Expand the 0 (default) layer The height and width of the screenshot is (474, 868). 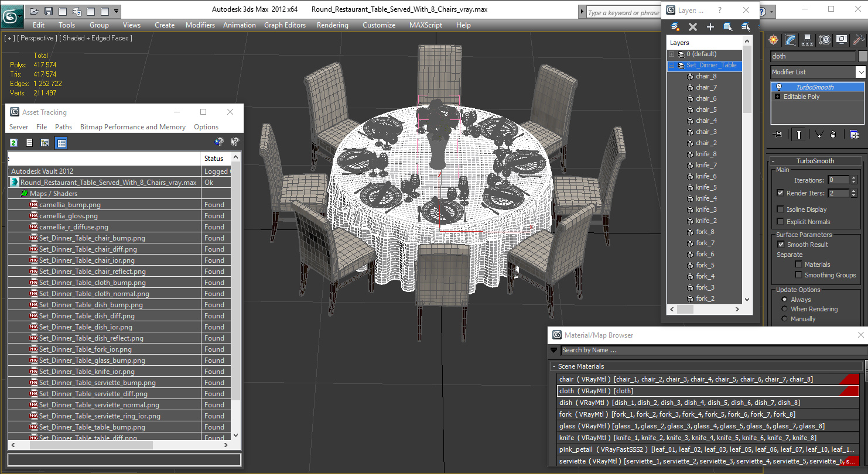coord(671,54)
